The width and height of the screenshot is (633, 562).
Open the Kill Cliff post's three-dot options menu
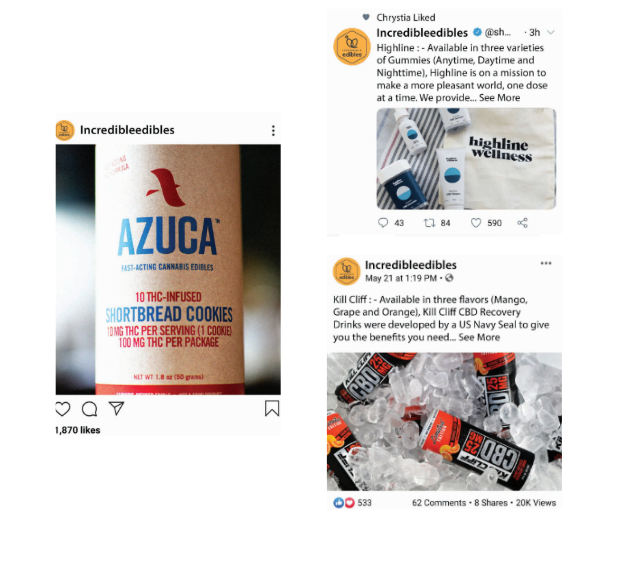point(546,263)
